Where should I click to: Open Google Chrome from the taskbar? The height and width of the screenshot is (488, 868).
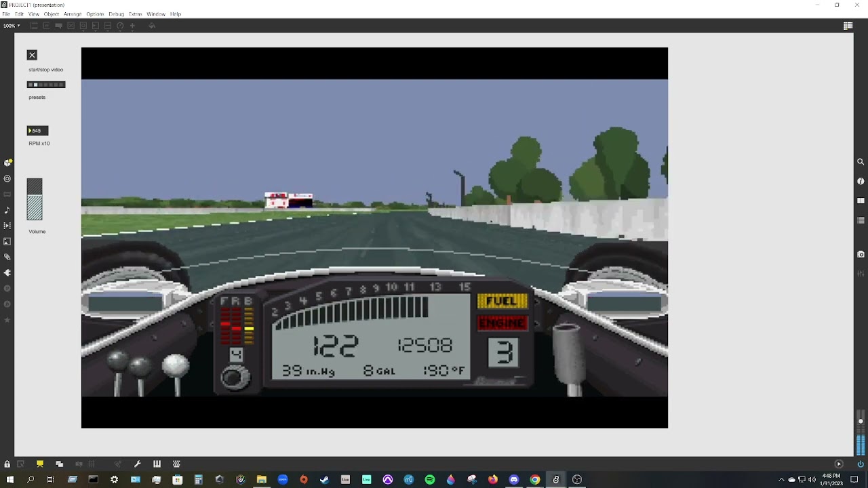tap(535, 479)
